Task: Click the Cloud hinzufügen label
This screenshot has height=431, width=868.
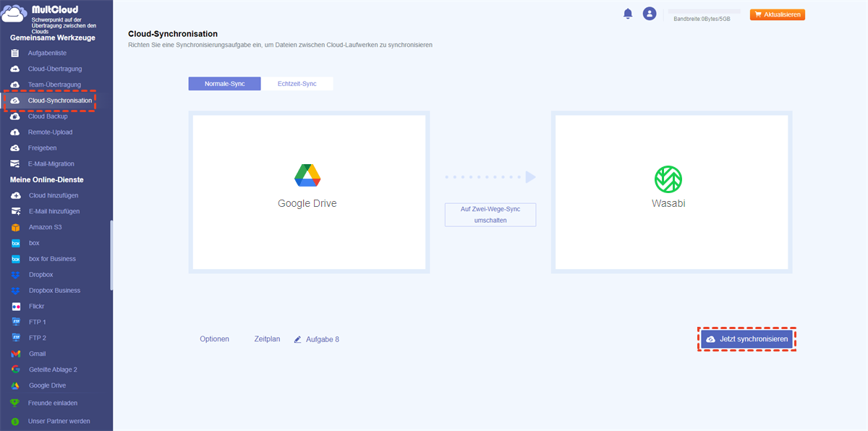Action: [54, 196]
